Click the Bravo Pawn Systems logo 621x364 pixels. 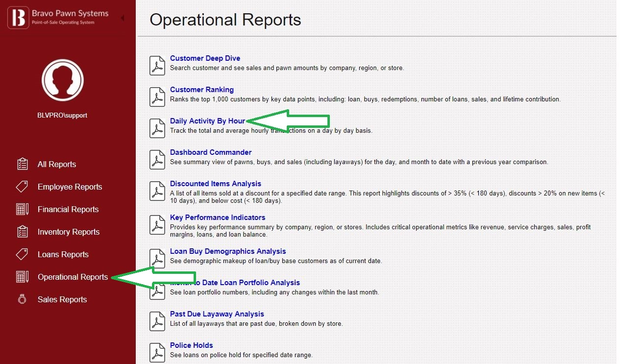click(19, 18)
